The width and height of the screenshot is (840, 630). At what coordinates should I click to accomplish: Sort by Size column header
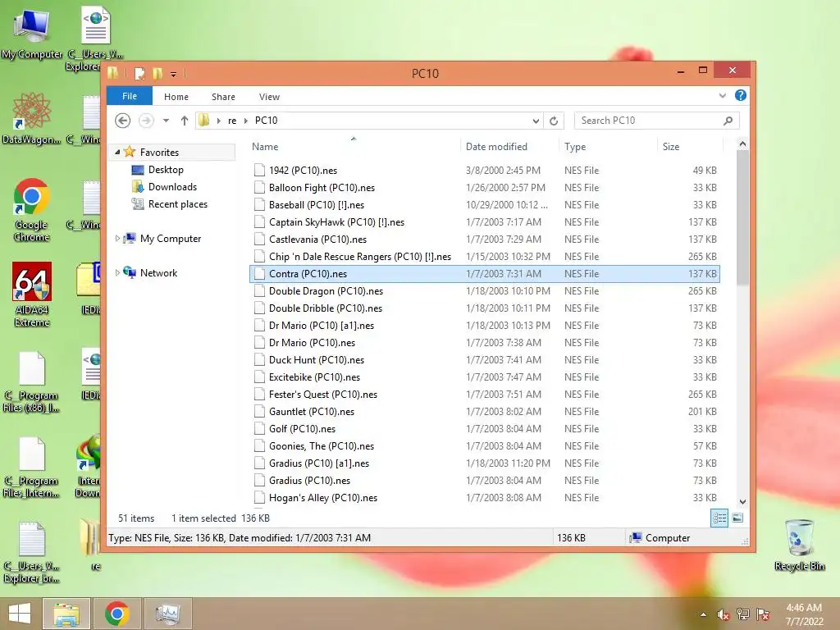[689, 146]
